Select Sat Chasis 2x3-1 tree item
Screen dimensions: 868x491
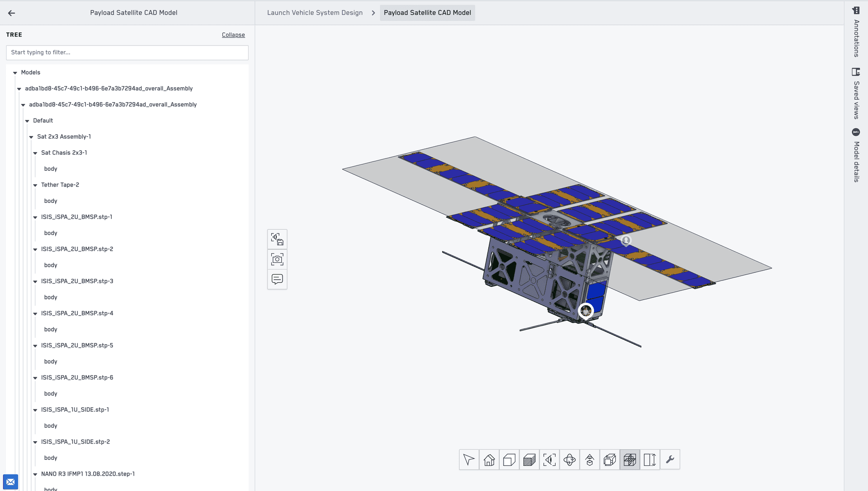pyautogui.click(x=64, y=153)
